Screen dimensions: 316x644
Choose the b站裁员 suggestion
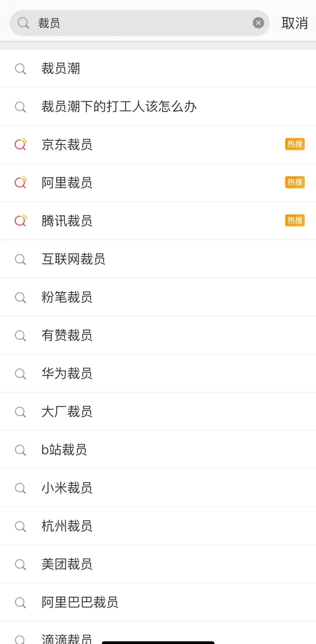(x=158, y=450)
